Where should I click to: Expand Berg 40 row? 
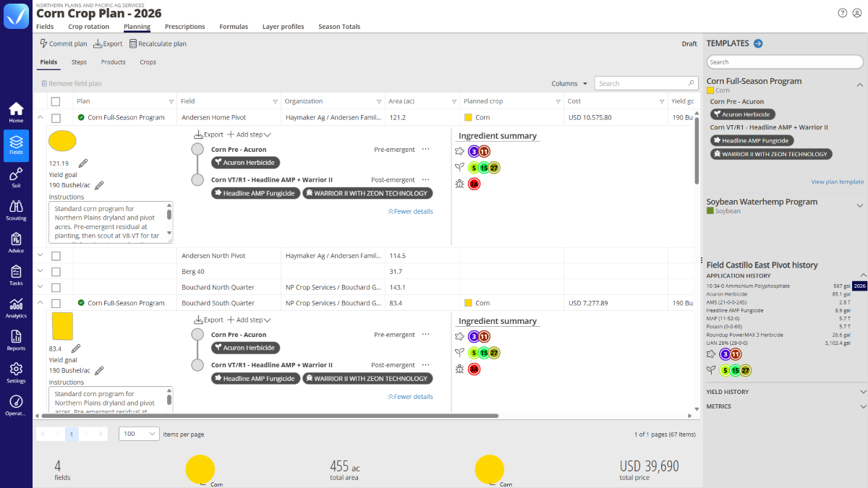[41, 272]
